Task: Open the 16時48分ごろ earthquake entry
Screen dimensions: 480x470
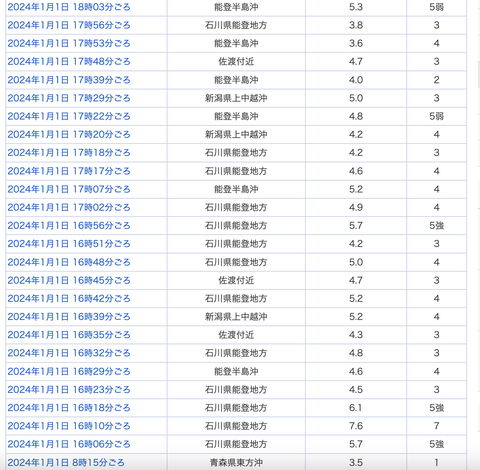Action: (69, 262)
